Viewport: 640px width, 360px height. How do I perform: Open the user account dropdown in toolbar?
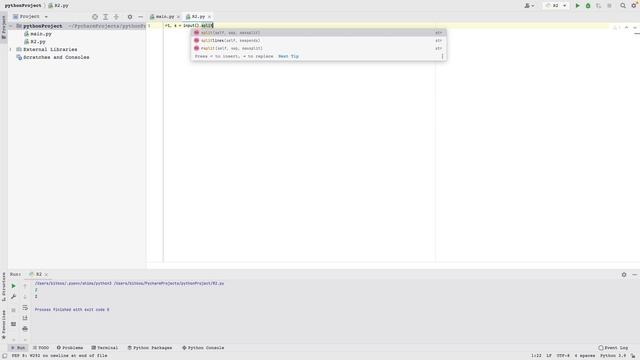[x=529, y=6]
